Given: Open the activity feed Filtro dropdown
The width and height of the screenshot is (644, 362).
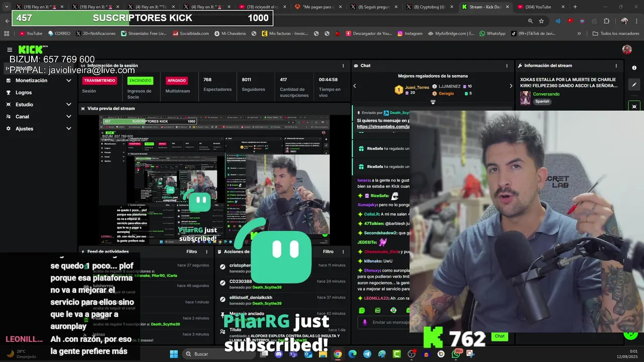Looking at the screenshot, I should 192,252.
